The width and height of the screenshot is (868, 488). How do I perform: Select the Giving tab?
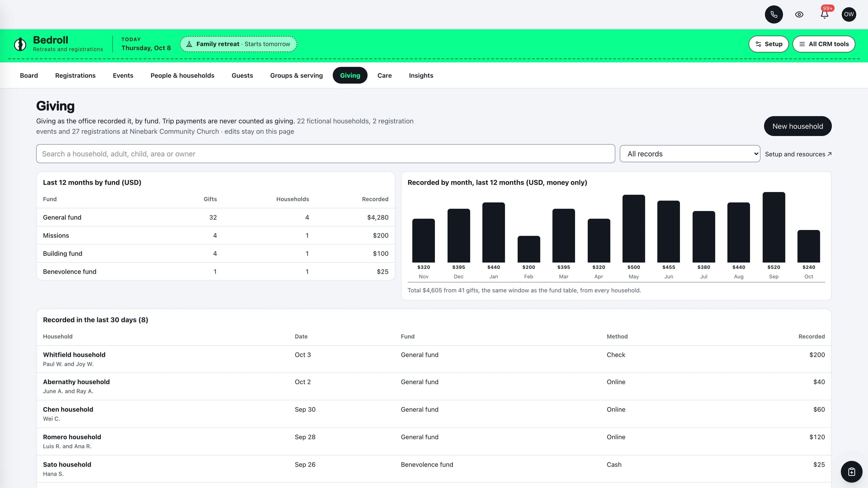pyautogui.click(x=350, y=75)
